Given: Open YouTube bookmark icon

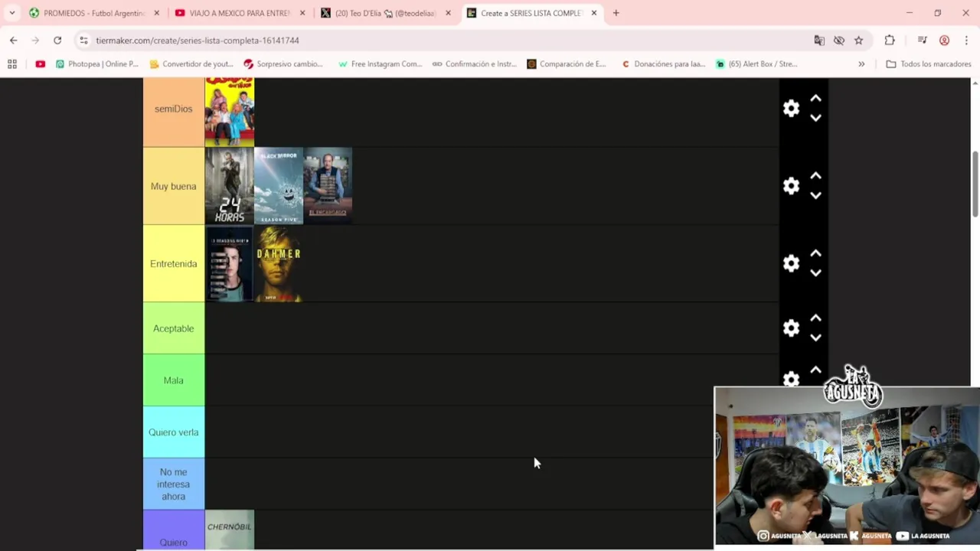Looking at the screenshot, I should 40,64.
